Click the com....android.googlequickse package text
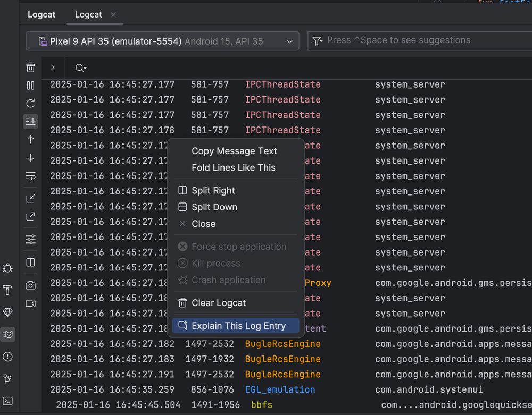 pyautogui.click(x=456, y=405)
